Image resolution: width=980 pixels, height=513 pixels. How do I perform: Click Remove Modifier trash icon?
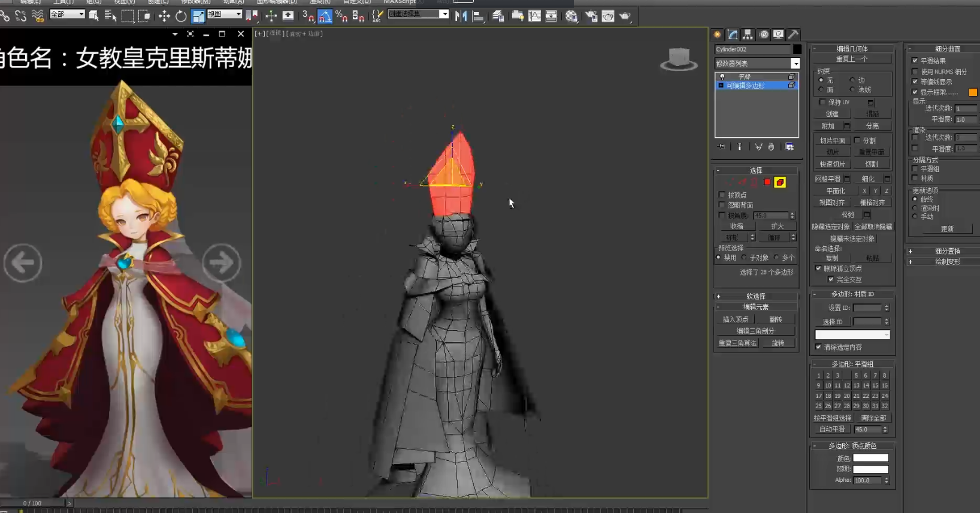click(x=771, y=147)
